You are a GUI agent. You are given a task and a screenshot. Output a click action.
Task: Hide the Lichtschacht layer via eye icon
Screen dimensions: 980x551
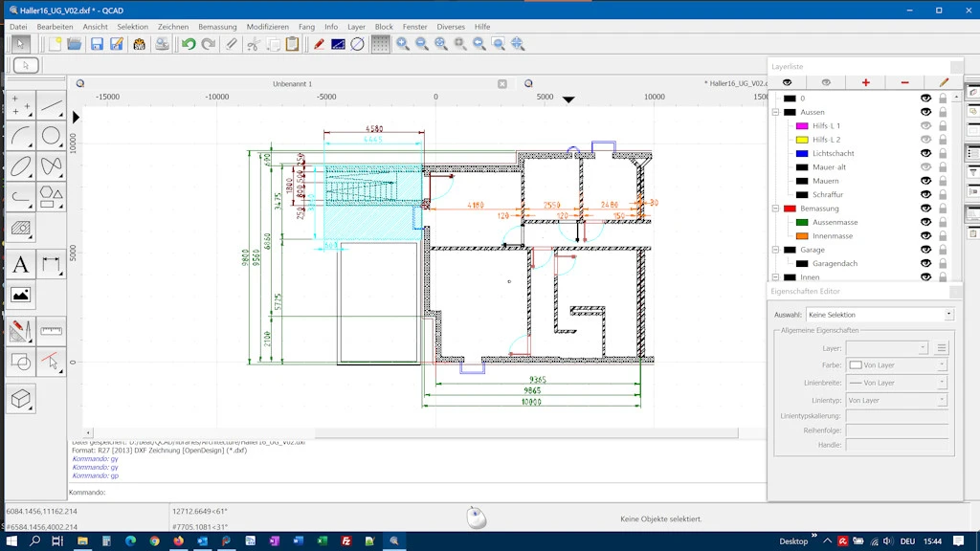[x=925, y=153]
